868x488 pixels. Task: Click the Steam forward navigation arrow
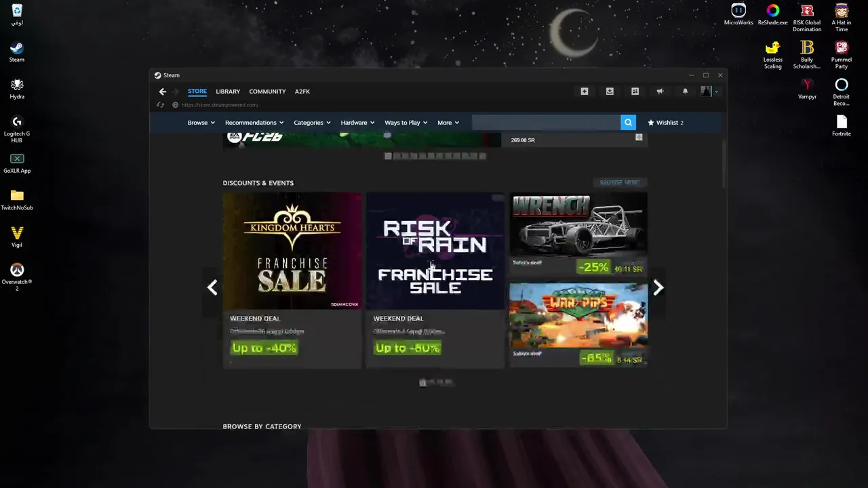tap(176, 91)
